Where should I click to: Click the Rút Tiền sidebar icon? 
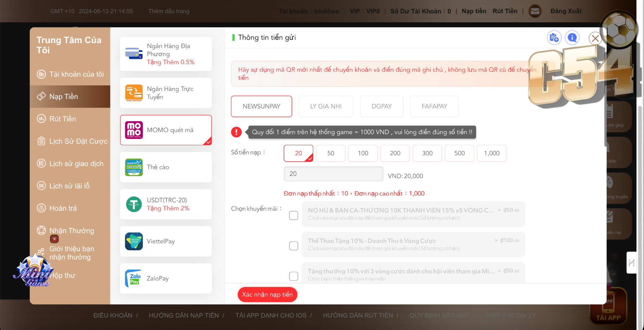coord(41,118)
